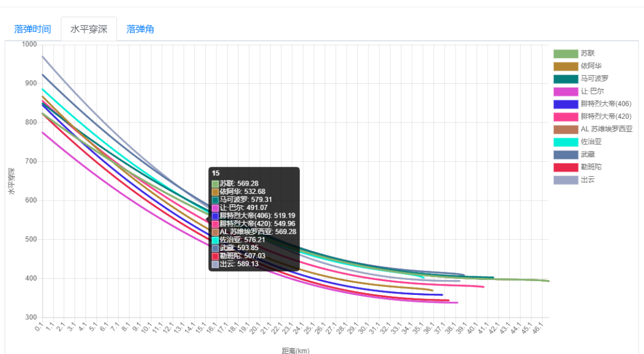
Task: Click the y-axis label 300
Action: pyautogui.click(x=31, y=318)
